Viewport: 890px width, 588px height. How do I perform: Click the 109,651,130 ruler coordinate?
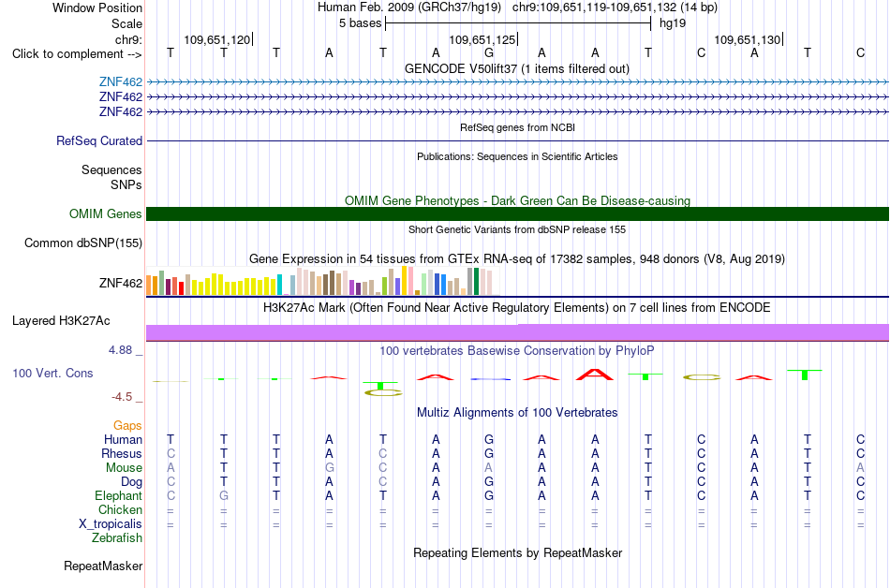pyautogui.click(x=748, y=39)
